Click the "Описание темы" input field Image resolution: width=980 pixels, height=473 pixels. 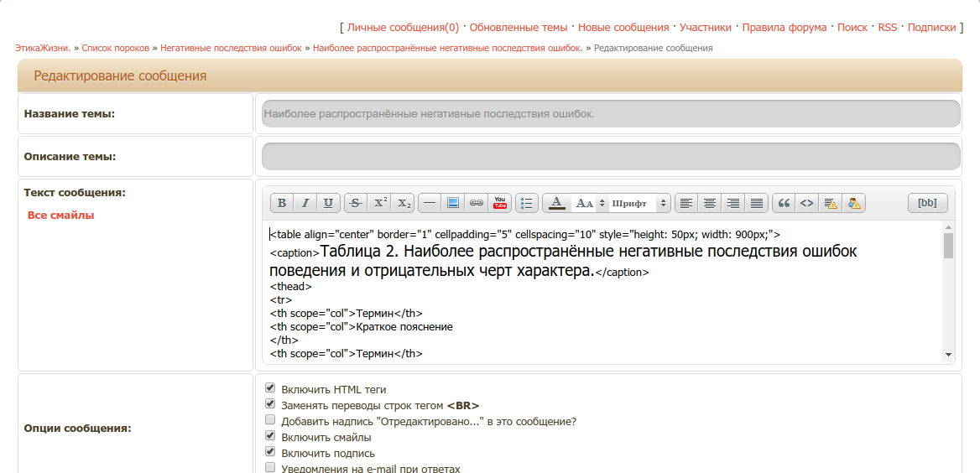(x=611, y=156)
